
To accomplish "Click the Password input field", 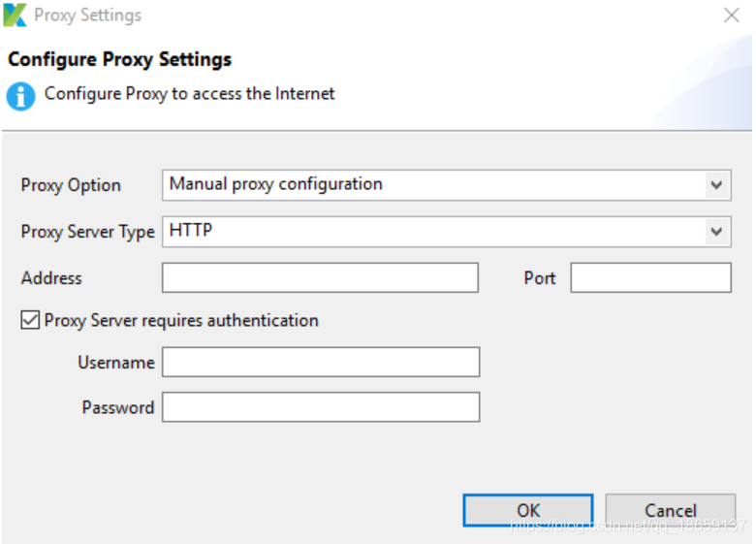I will click(x=321, y=407).
